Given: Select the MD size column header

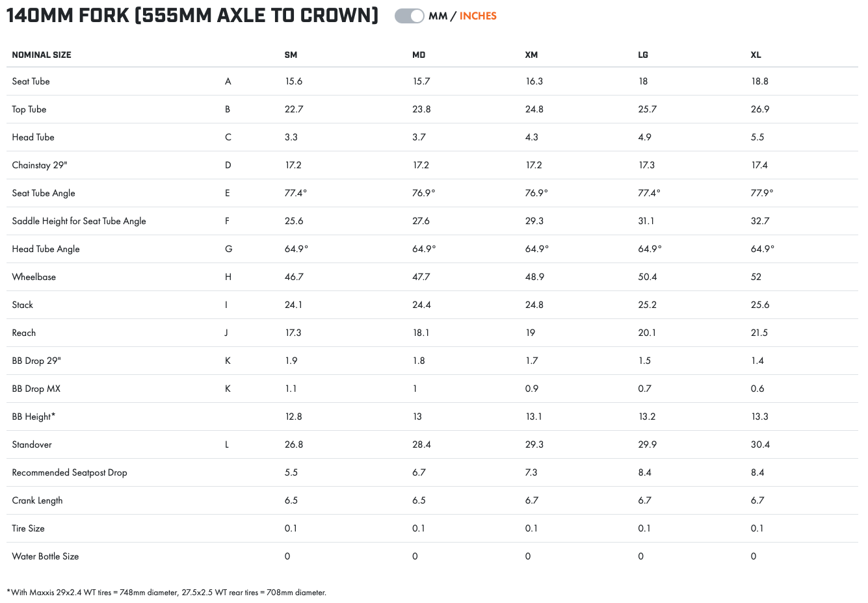Looking at the screenshot, I should (419, 55).
